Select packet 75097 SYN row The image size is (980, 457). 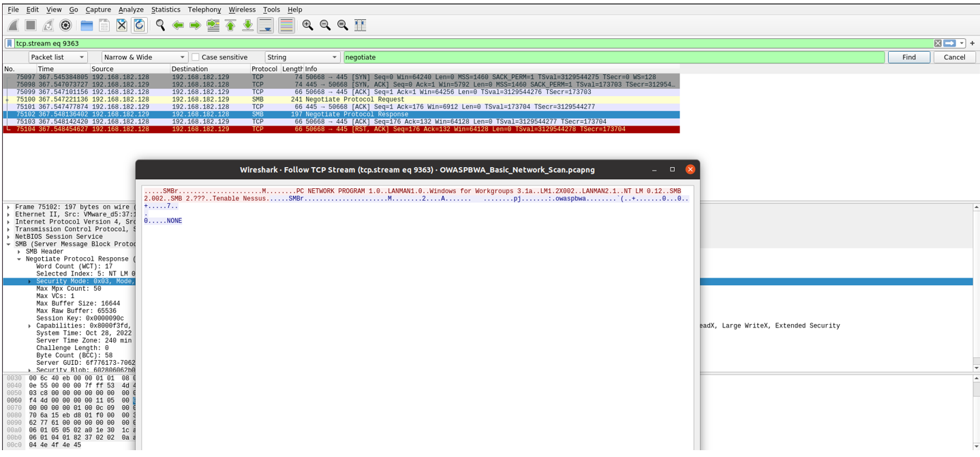click(341, 77)
